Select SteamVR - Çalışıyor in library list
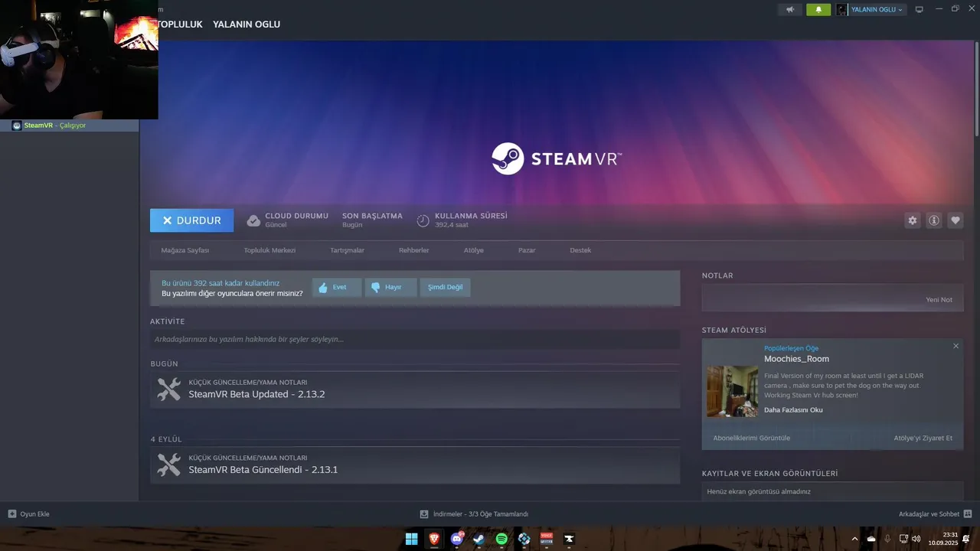The height and width of the screenshot is (551, 980). pyautogui.click(x=69, y=126)
